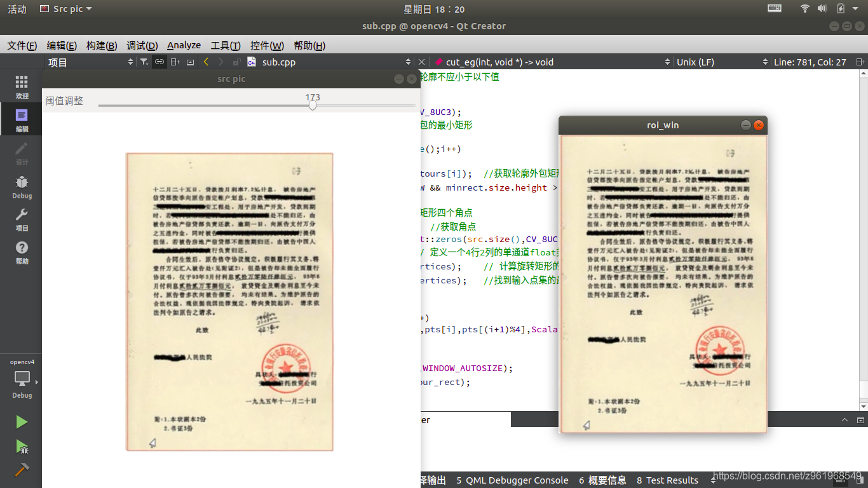
Task: Open the 编辑(E) menu
Action: click(62, 45)
